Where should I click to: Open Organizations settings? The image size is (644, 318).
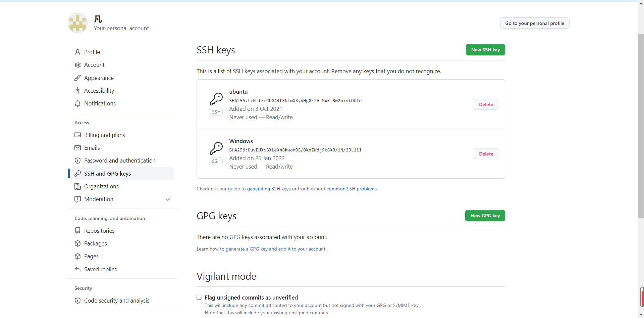[122, 186]
